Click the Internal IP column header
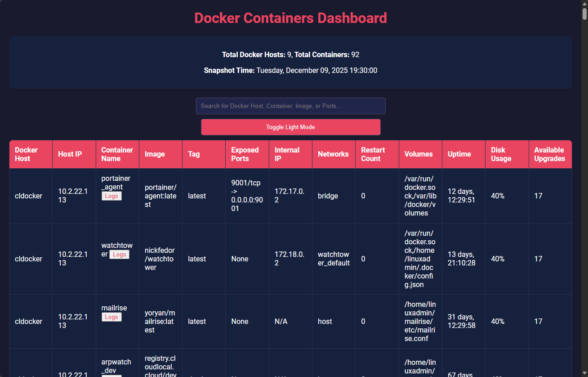Screen dimensions: 588x377 [x=290, y=154]
